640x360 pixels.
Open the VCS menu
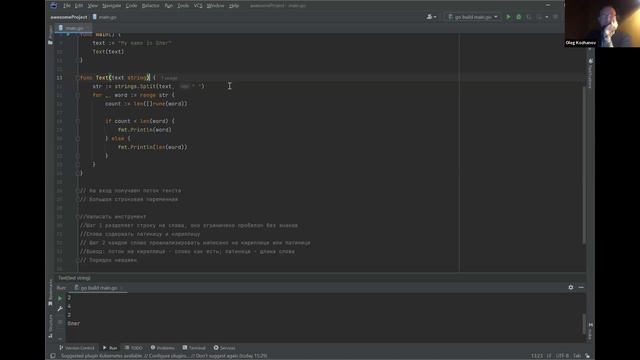tap(198, 6)
